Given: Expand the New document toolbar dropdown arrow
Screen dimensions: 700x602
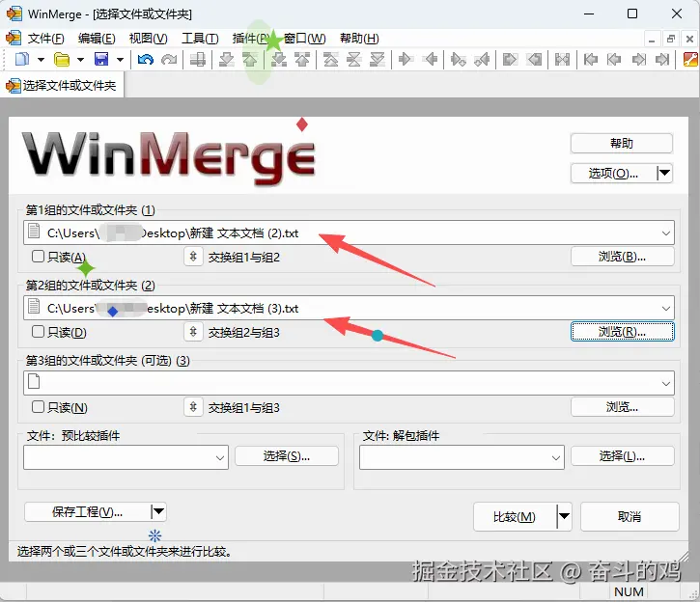Looking at the screenshot, I should click(x=42, y=59).
